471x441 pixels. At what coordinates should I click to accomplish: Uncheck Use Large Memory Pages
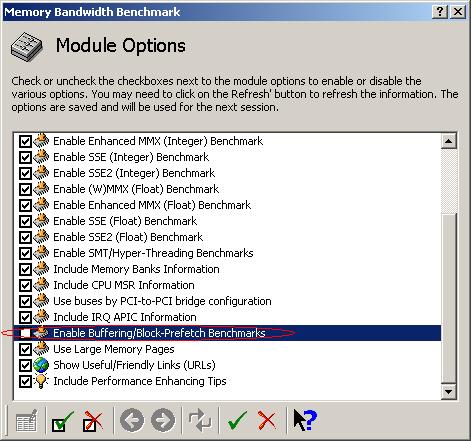pos(25,349)
